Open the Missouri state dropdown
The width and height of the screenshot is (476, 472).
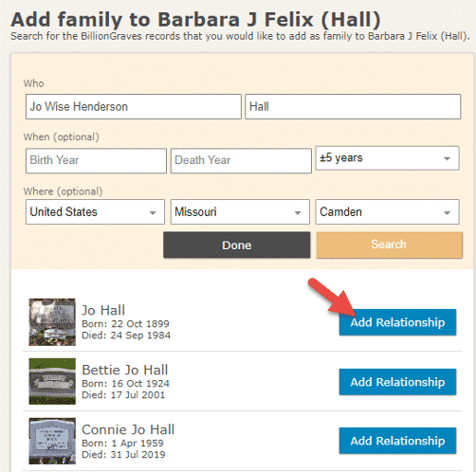(240, 211)
